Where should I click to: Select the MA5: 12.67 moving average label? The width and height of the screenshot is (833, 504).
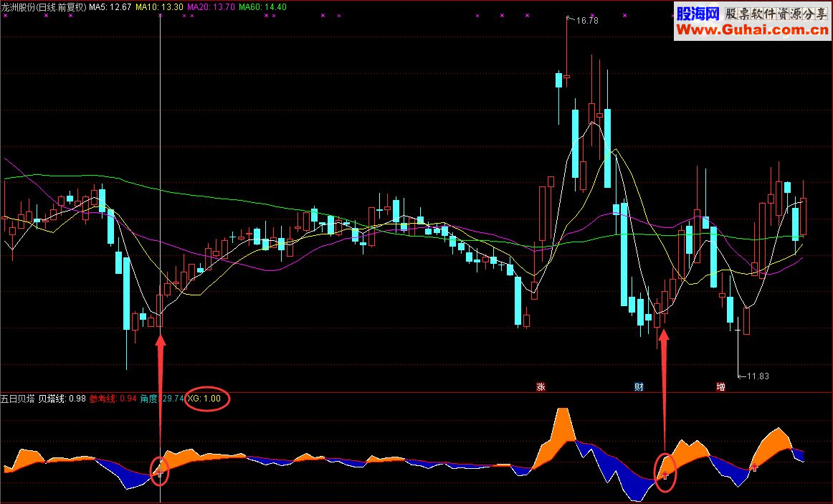[110, 7]
